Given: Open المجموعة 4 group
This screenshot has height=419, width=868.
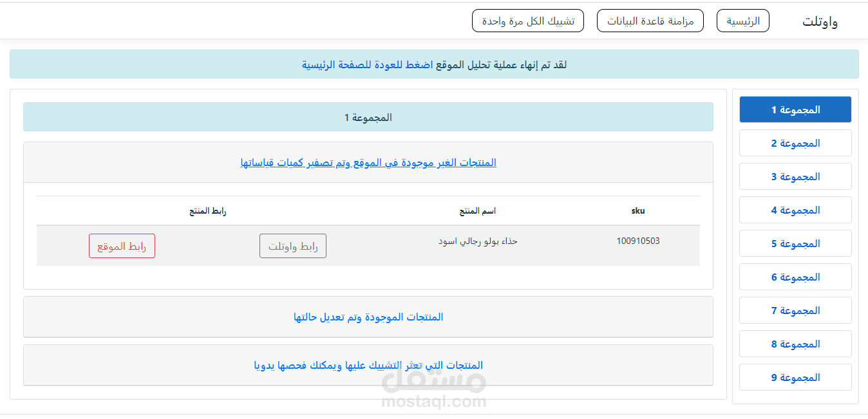Looking at the screenshot, I should pyautogui.click(x=795, y=210).
